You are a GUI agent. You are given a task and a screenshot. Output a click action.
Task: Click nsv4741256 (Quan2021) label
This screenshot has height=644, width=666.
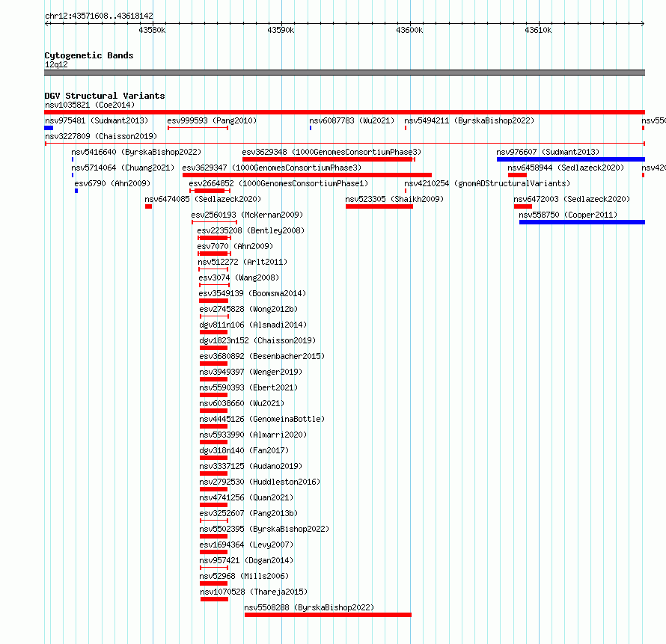[x=247, y=497]
